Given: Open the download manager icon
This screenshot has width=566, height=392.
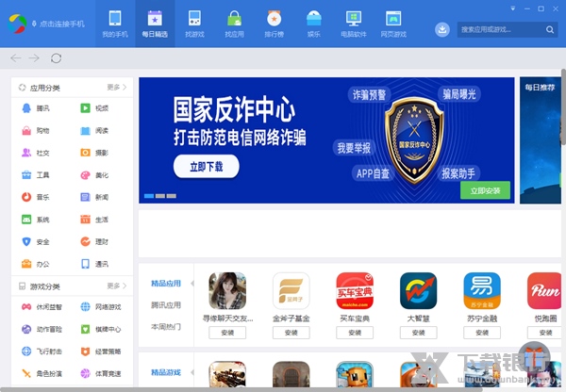Looking at the screenshot, I should [442, 29].
